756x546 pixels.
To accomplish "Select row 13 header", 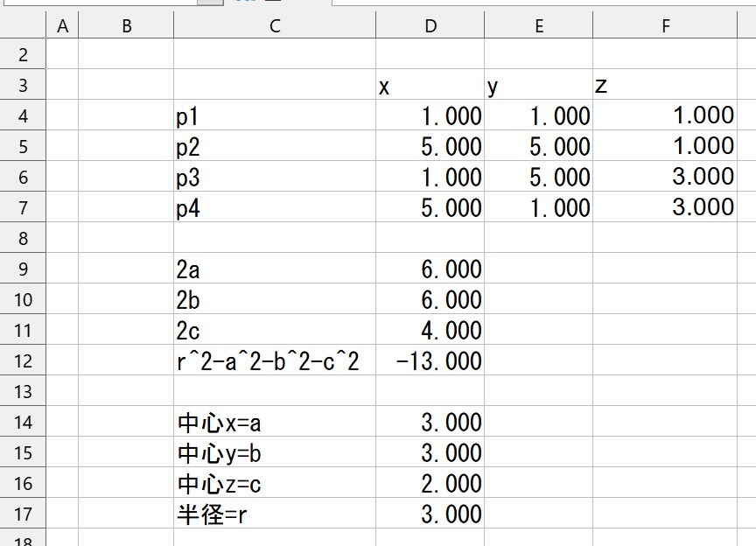I will (23, 391).
